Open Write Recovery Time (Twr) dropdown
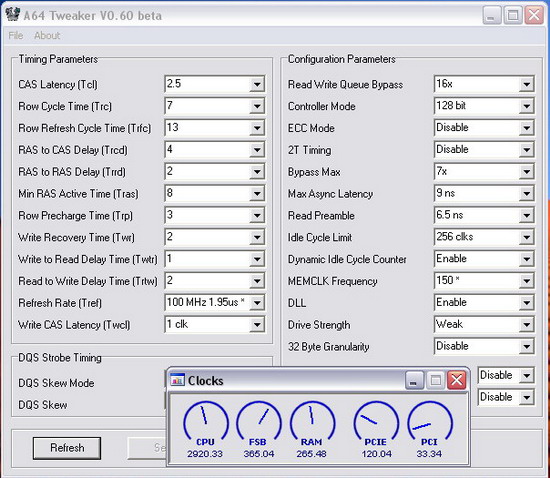 (257, 237)
